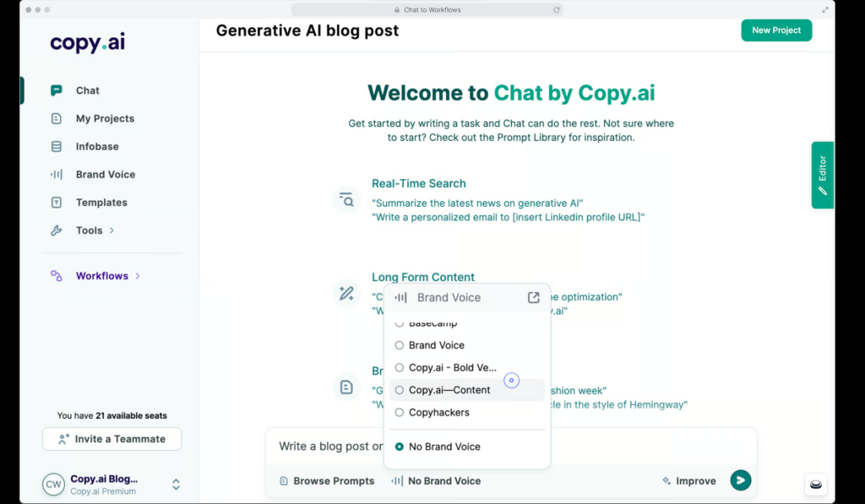Click the Infobase database icon
Image resolution: width=865 pixels, height=504 pixels.
point(57,147)
